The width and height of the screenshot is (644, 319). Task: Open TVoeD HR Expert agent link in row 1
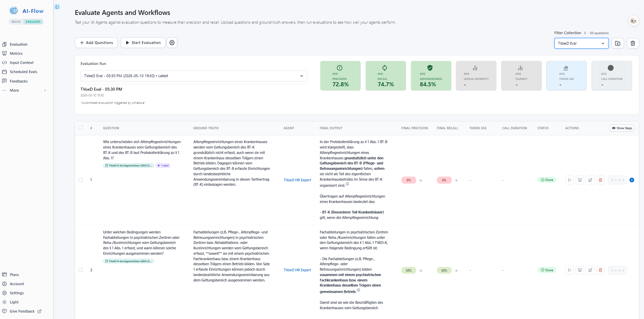(x=297, y=180)
